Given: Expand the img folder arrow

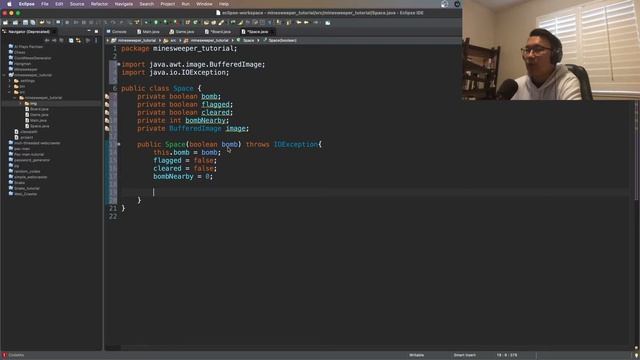Looking at the screenshot, I should point(21,104).
